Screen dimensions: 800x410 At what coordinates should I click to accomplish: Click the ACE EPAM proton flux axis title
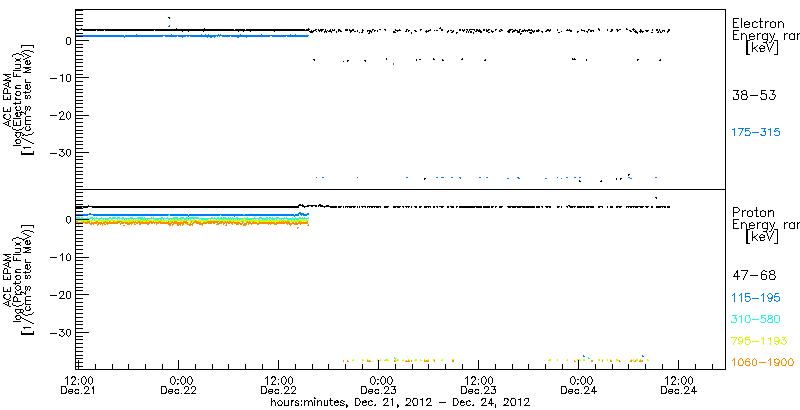18,279
